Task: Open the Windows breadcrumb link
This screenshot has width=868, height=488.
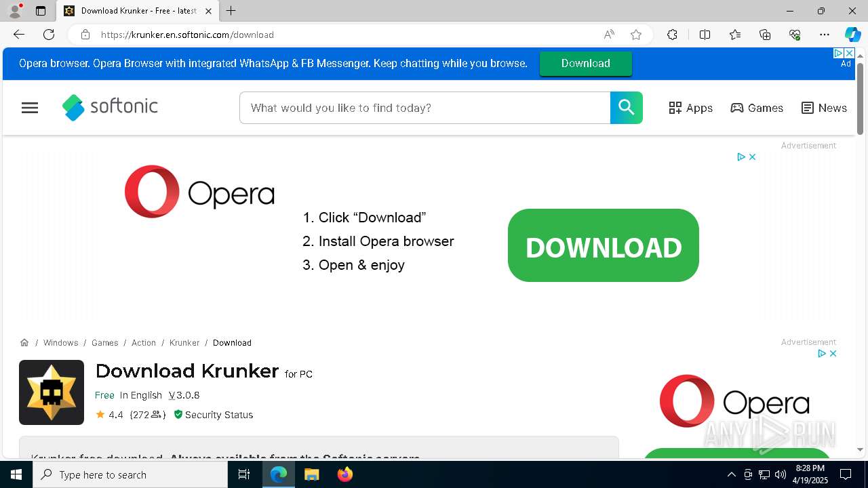Action: (x=60, y=342)
